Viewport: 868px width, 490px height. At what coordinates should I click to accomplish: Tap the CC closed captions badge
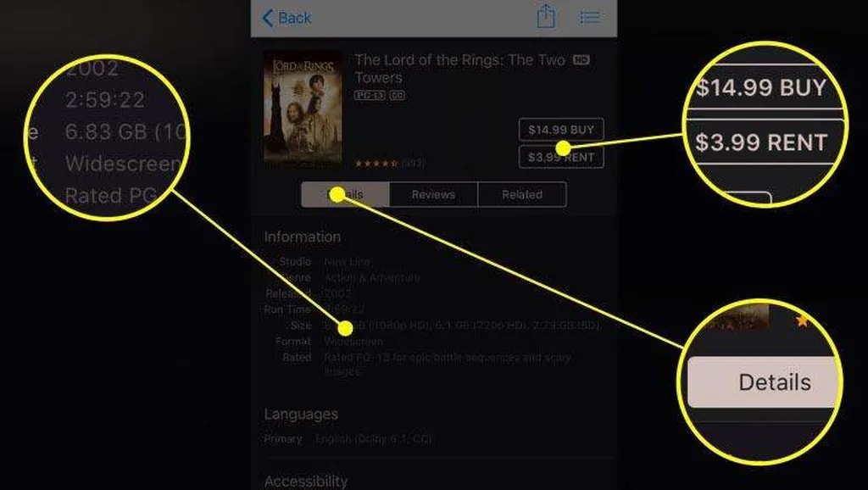tap(397, 95)
